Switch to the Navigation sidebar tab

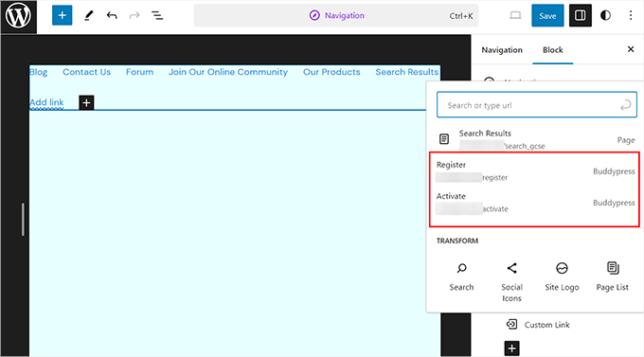(502, 49)
